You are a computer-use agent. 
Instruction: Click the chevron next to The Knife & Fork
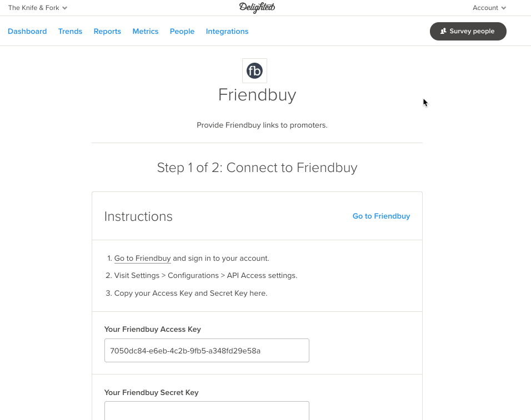[64, 8]
